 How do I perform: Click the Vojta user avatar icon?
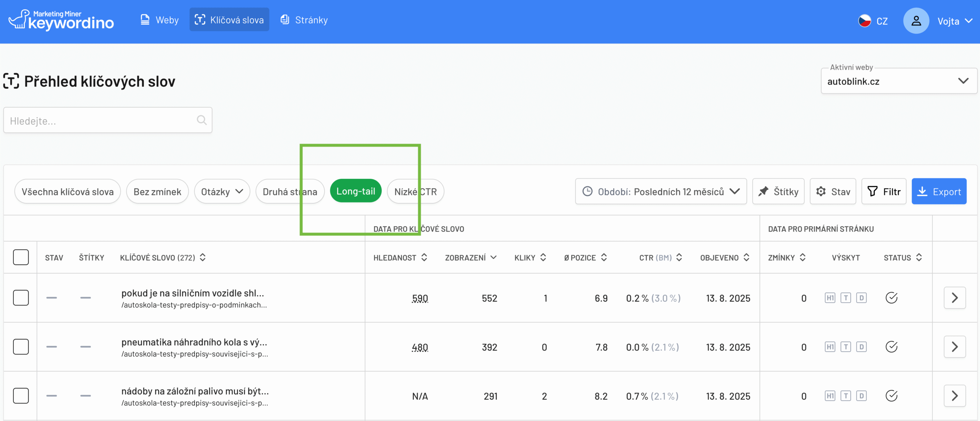click(916, 21)
